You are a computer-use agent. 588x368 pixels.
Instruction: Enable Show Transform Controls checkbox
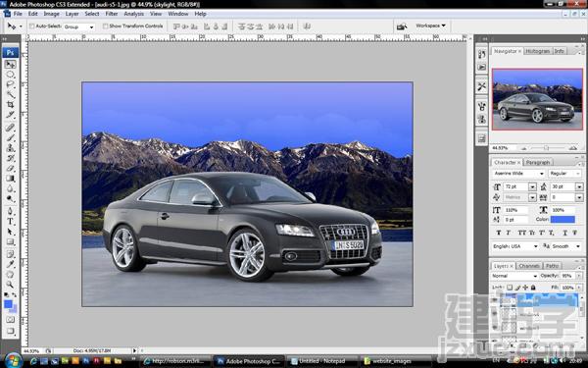[106, 26]
